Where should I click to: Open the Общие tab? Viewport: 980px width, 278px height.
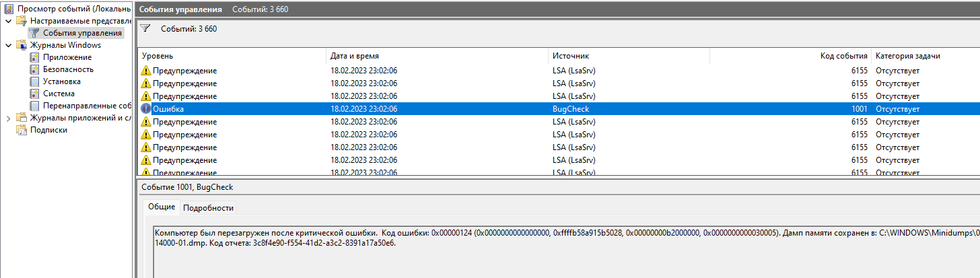[162, 207]
